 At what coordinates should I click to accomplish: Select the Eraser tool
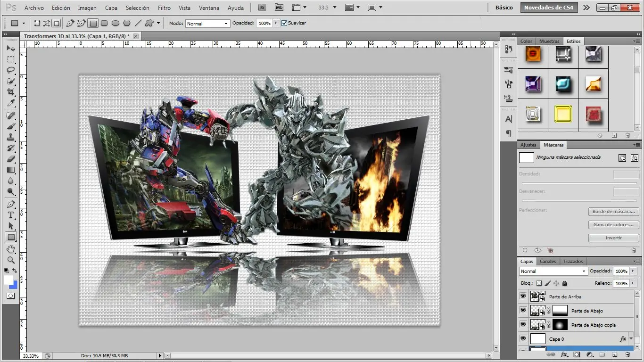tap(11, 159)
